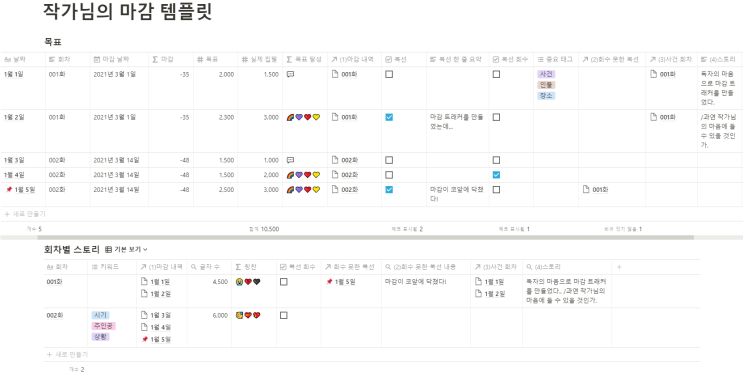The width and height of the screenshot is (743, 373).
Task: Check the 복선 회수 checkbox in the 1월 2일 row
Action: pyautogui.click(x=496, y=117)
